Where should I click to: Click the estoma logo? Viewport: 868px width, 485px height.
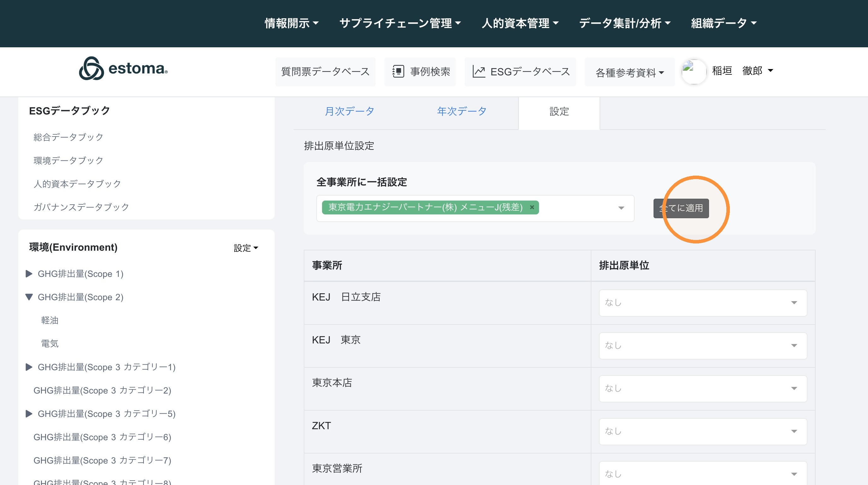[123, 68]
